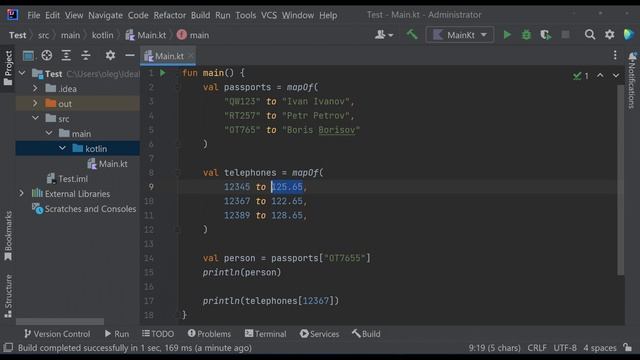Screen dimensions: 640x360
Task: Click the project view selector icon
Action: pyautogui.click(x=28, y=56)
